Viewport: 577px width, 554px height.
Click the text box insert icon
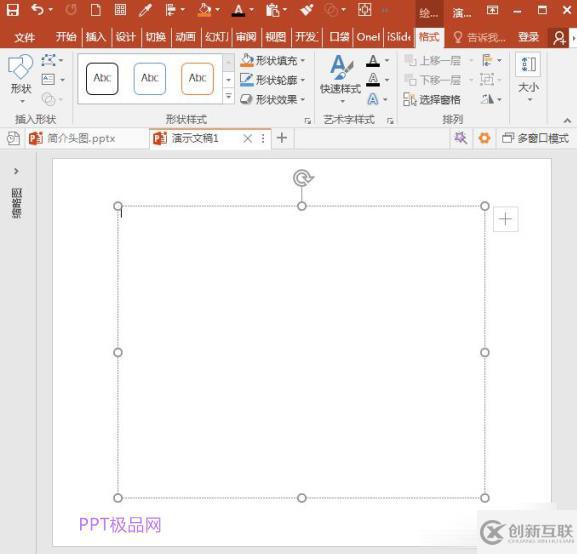pyautogui.click(x=48, y=80)
